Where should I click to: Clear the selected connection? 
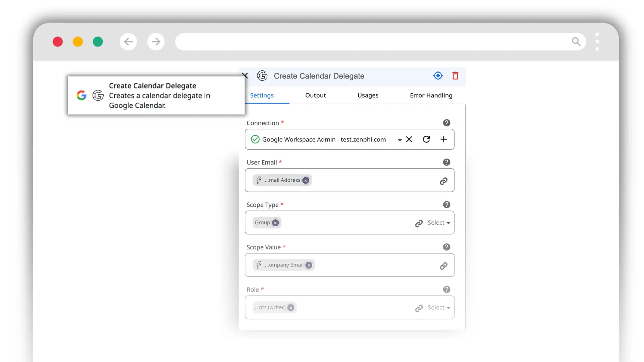click(409, 139)
